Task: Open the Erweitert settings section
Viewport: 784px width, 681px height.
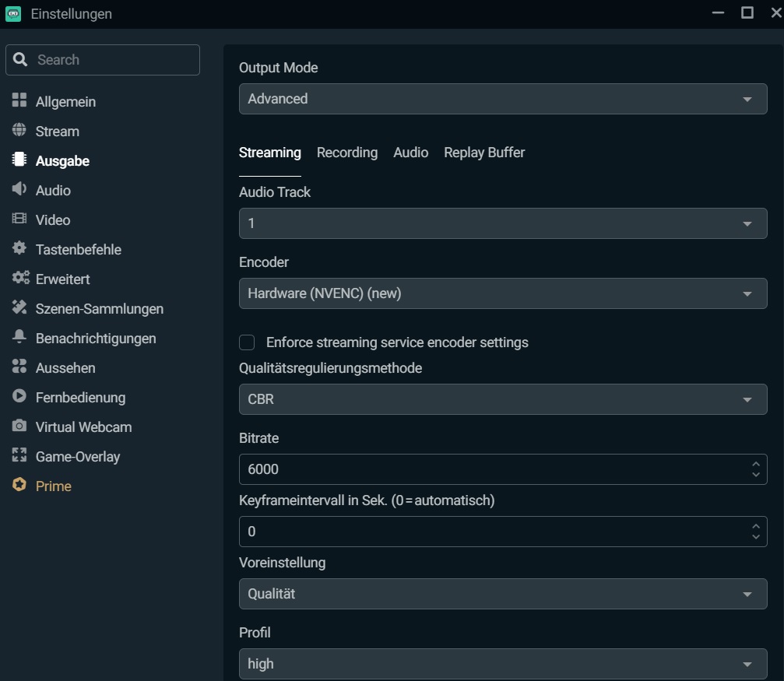Action: [x=62, y=279]
